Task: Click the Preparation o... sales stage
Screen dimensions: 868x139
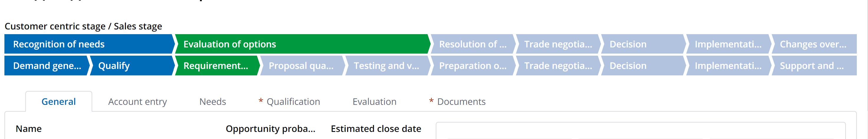Action: pos(472,66)
